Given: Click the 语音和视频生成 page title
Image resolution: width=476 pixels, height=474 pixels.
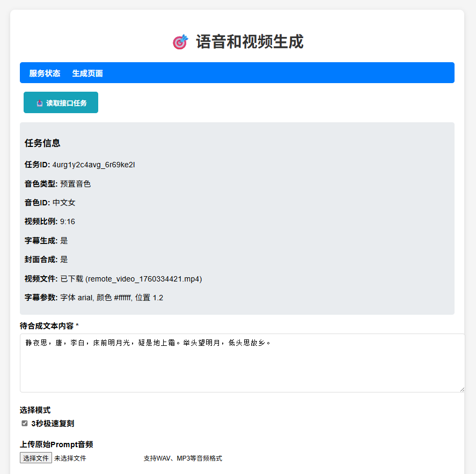Looking at the screenshot, I should [x=250, y=42].
